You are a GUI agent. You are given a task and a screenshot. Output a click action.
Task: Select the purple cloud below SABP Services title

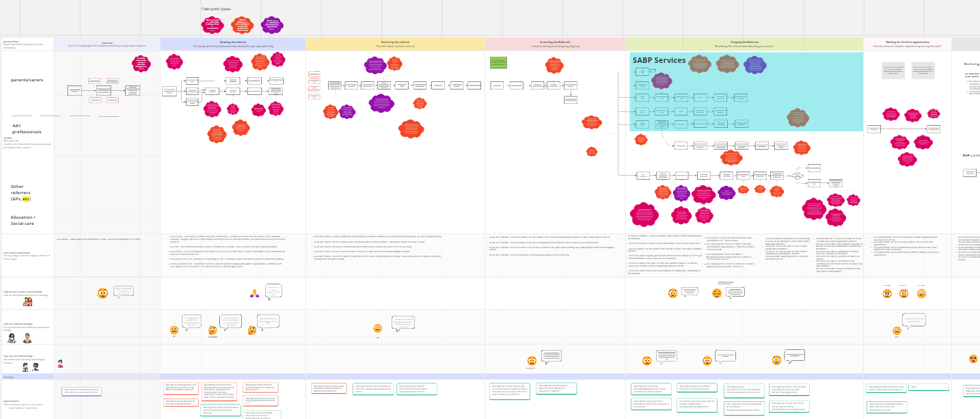click(x=661, y=81)
